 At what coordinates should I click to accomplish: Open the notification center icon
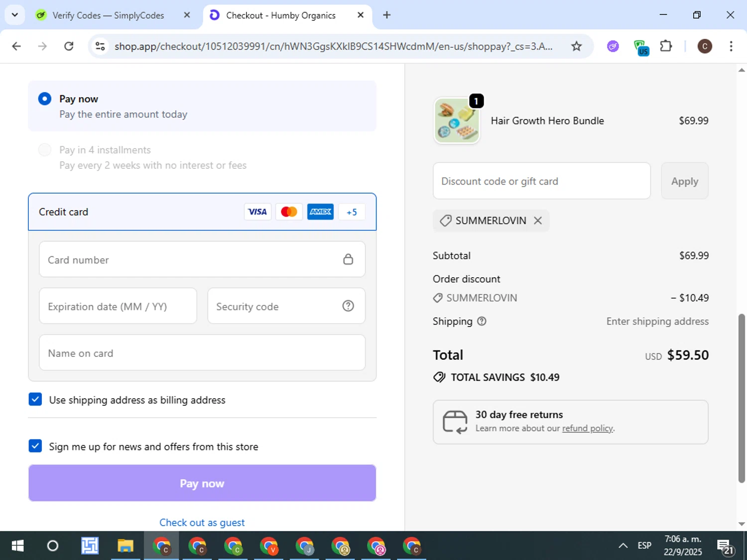pos(725,547)
